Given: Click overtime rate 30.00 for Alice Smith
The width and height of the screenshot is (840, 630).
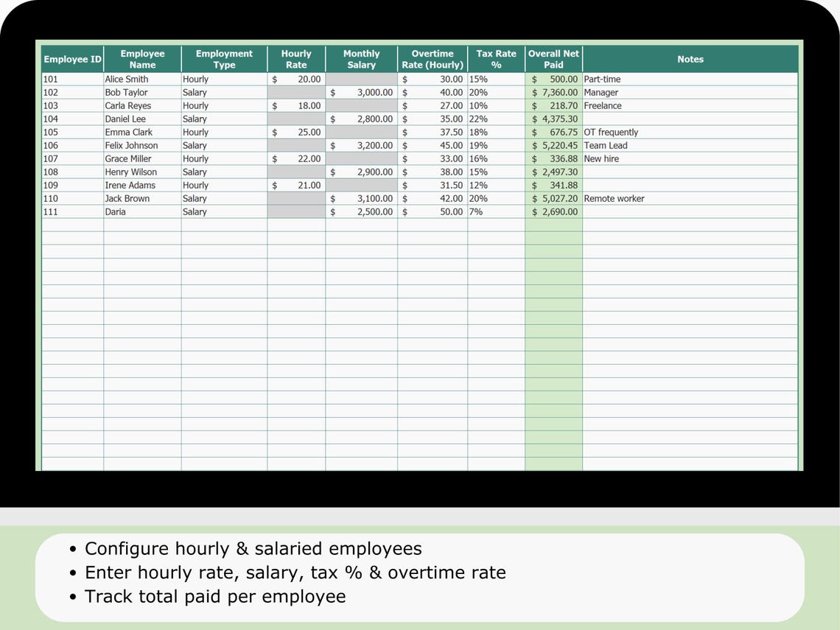Looking at the screenshot, I should [433, 79].
